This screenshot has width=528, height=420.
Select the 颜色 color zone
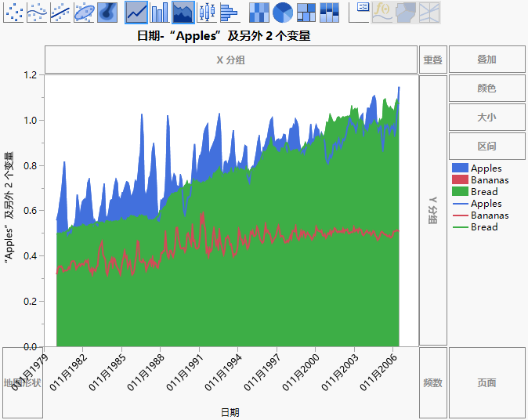tap(486, 89)
